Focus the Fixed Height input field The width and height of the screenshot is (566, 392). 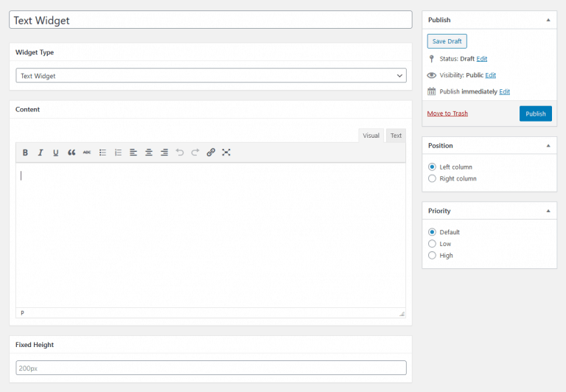point(212,368)
